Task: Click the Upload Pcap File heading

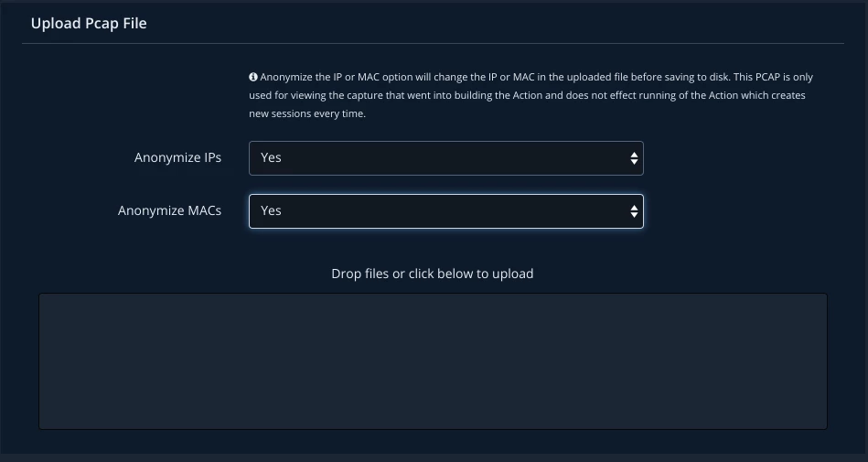Action: [x=89, y=23]
